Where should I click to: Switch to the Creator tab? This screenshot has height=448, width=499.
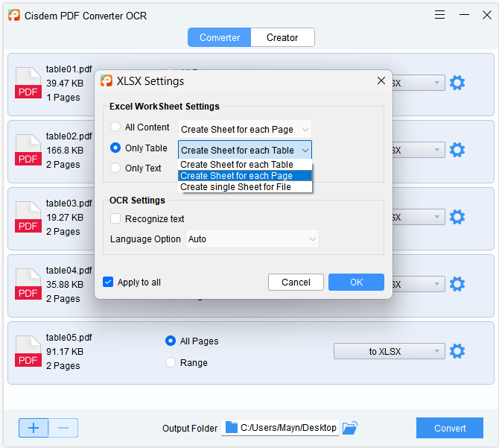(282, 37)
